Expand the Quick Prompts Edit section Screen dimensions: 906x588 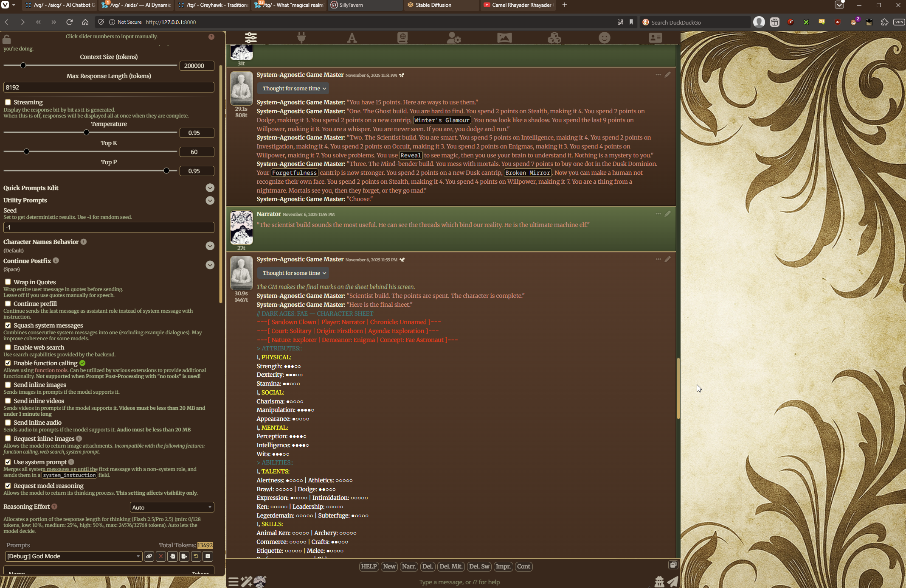click(210, 188)
